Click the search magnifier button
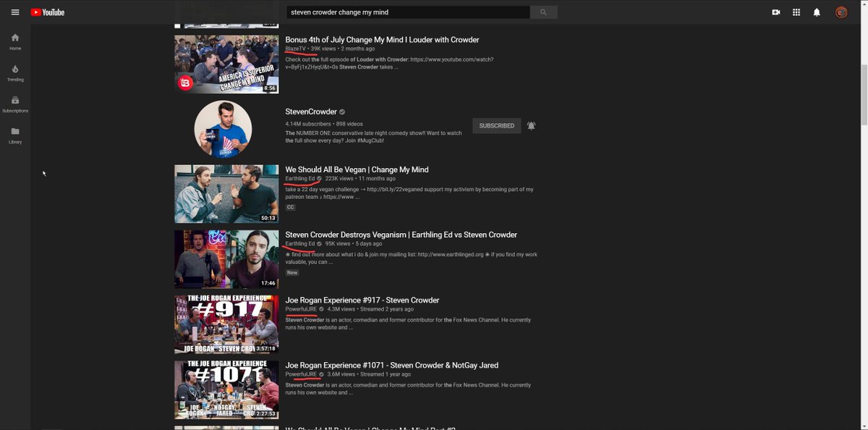868x430 pixels. pos(544,12)
